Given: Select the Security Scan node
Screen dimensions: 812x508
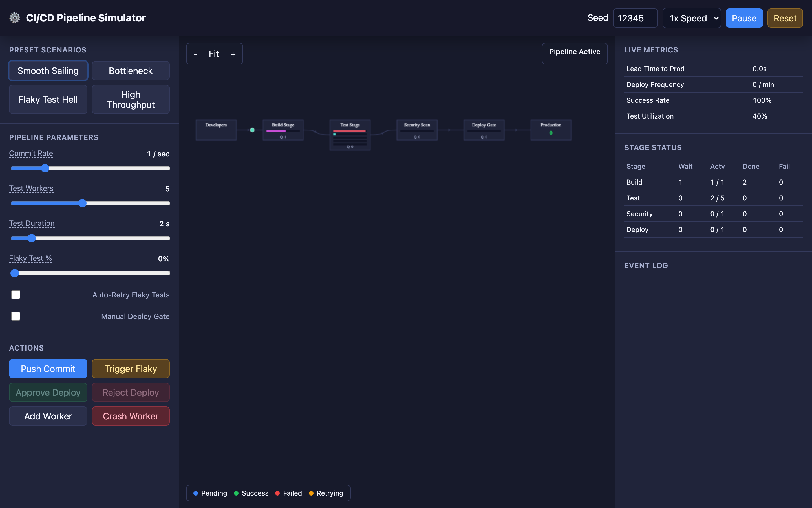Looking at the screenshot, I should point(417,130).
